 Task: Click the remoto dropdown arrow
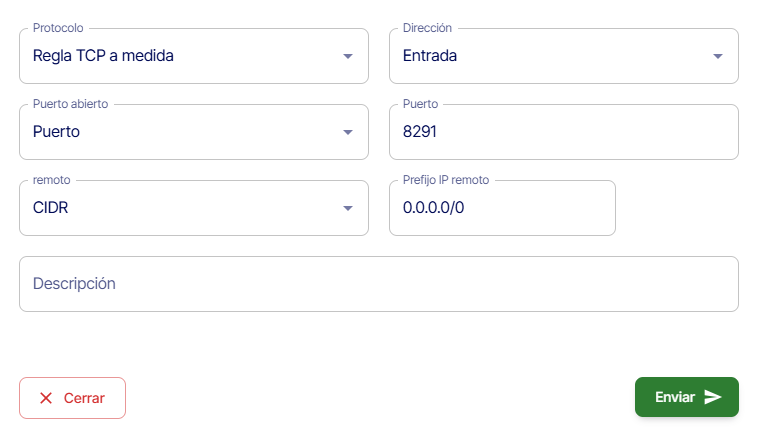pyautogui.click(x=348, y=208)
